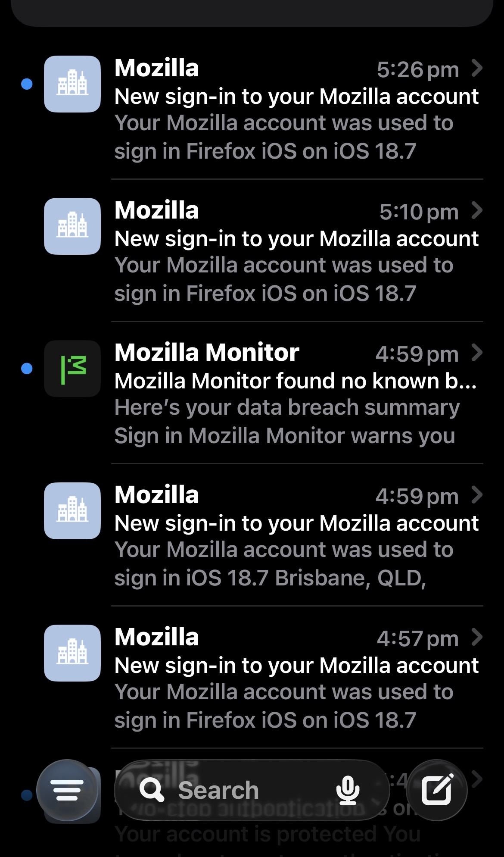Image resolution: width=504 pixels, height=857 pixels.
Task: Tap the 5:26 pm Mozilla sender avatar
Action: [72, 84]
